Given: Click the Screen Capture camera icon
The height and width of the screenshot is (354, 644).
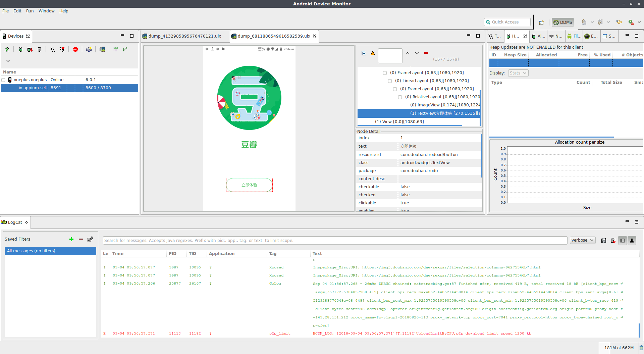Looking at the screenshot, I should (89, 49).
